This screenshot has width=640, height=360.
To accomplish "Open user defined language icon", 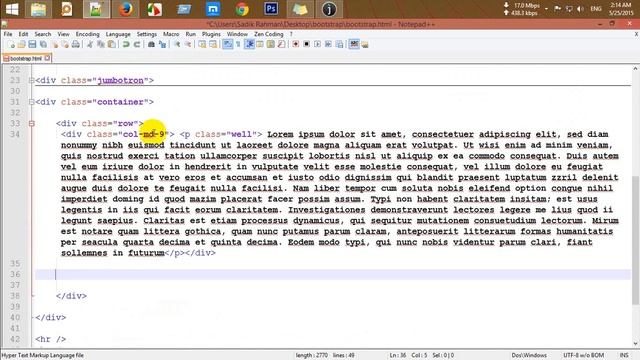I will pyautogui.click(x=260, y=44).
